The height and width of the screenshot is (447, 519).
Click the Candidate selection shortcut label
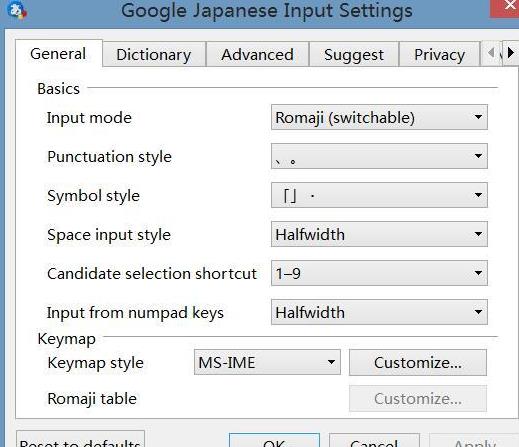[x=152, y=274]
